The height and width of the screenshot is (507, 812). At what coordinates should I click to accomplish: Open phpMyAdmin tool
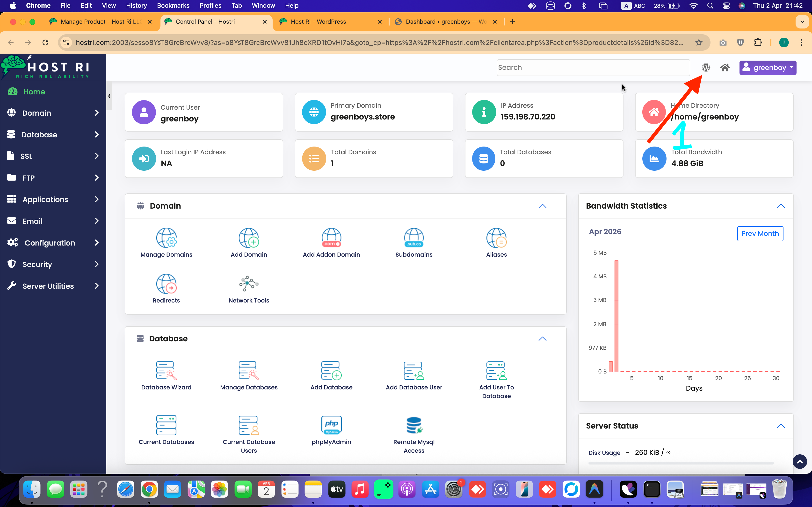click(331, 430)
